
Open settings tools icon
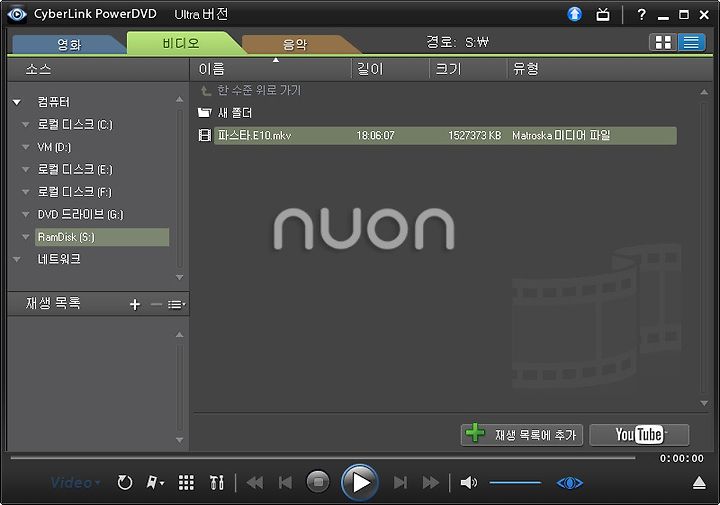pyautogui.click(x=216, y=483)
